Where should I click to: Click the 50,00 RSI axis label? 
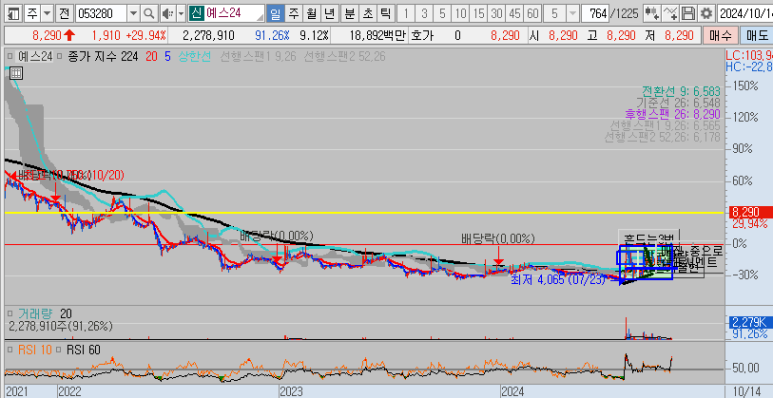pos(745,368)
